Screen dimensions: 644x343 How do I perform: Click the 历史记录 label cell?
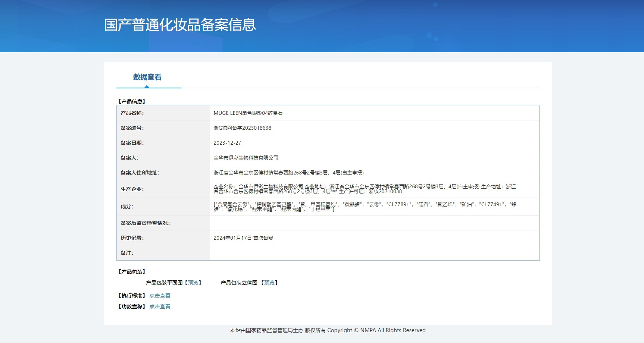163,238
